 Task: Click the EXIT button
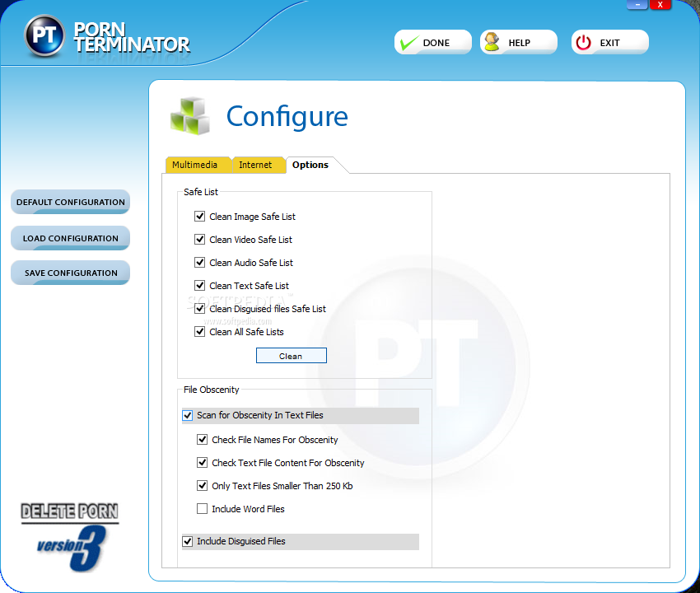(x=609, y=43)
